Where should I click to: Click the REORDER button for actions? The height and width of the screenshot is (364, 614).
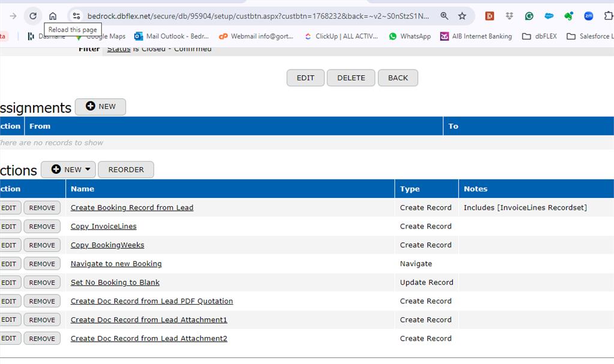coord(126,170)
